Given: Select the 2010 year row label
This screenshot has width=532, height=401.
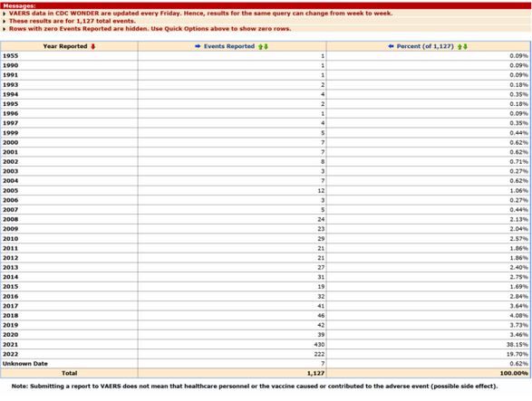Looking at the screenshot, I should coord(11,239).
